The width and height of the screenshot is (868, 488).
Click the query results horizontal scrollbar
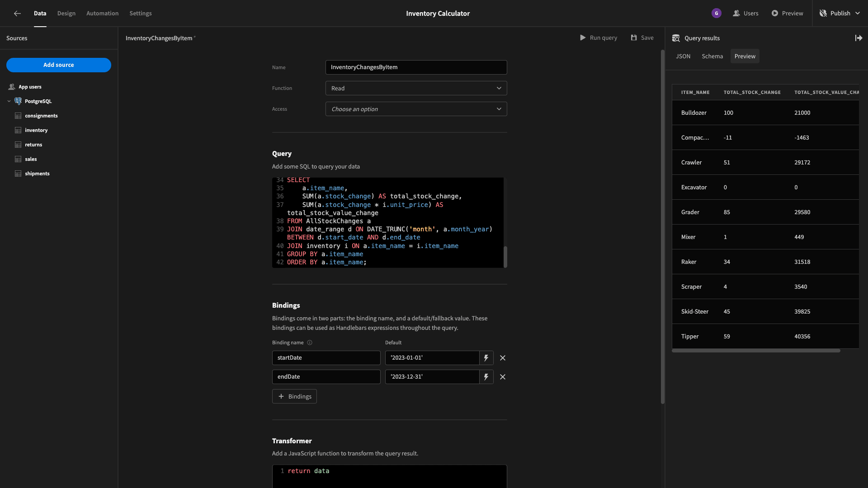756,351
